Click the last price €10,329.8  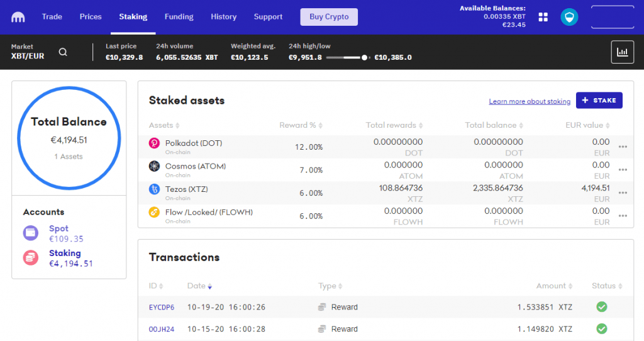[x=124, y=57]
